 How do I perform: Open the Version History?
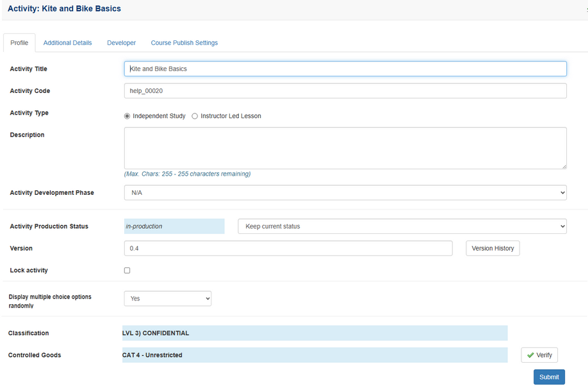(x=493, y=248)
